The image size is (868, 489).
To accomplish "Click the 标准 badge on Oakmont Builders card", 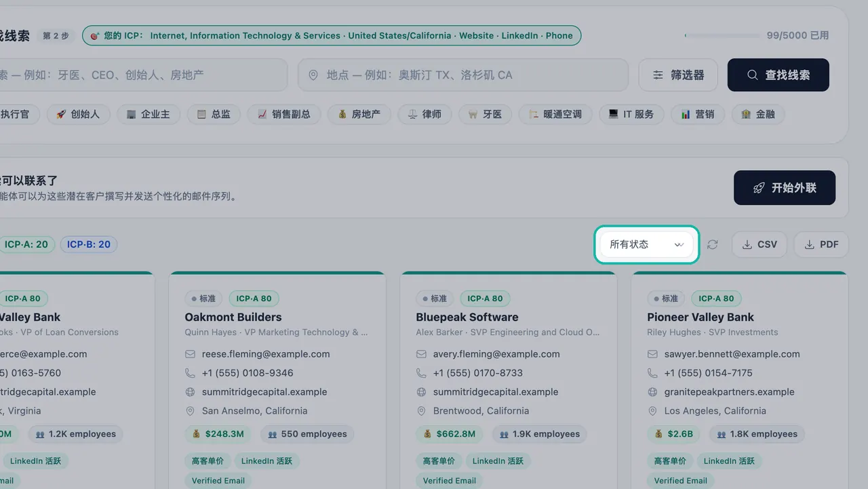I will pyautogui.click(x=204, y=298).
